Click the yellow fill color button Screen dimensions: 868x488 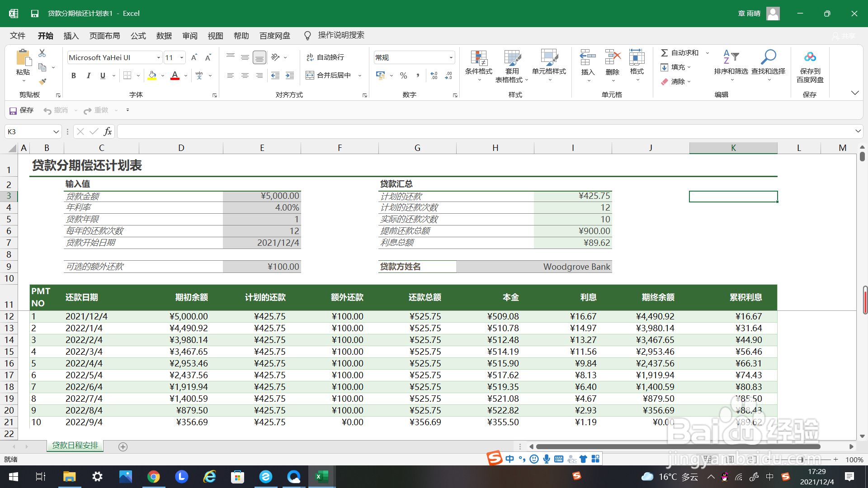point(152,75)
